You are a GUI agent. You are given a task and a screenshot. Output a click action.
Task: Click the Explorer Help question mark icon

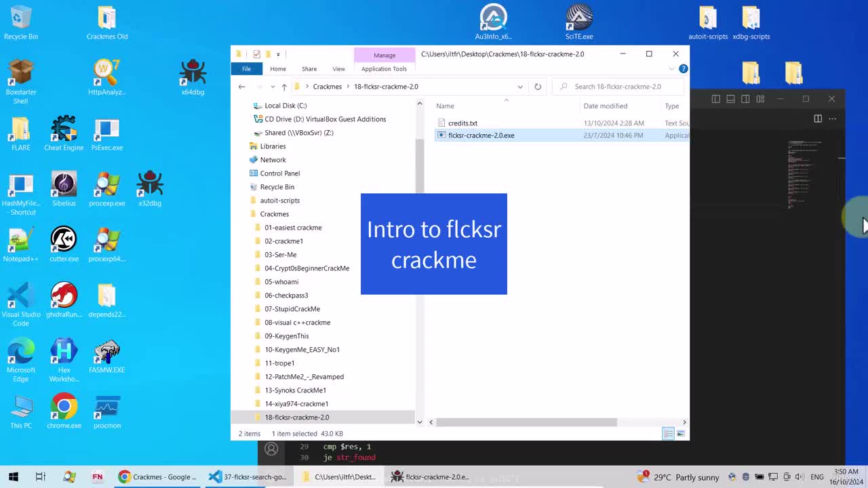coord(683,68)
